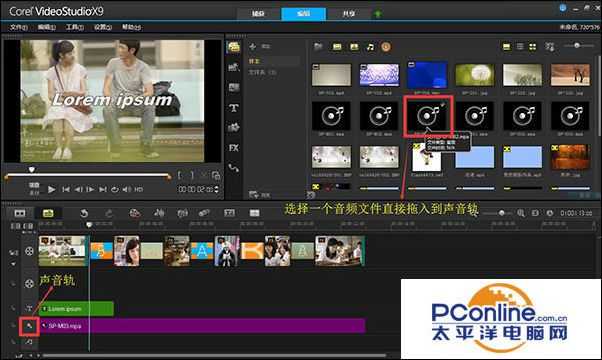Image resolution: width=602 pixels, height=360 pixels.
Task: Click the Add folder plus icon
Action: tap(253, 46)
